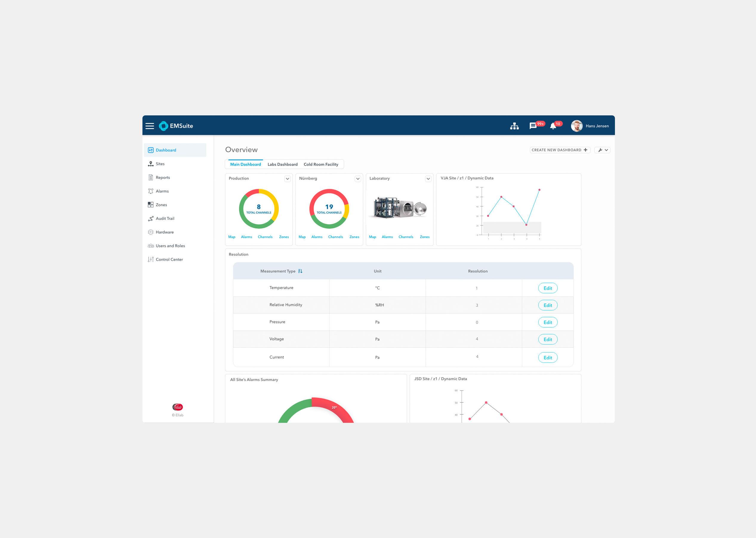Expand the Production card dropdown
The width and height of the screenshot is (756, 538).
(288, 179)
